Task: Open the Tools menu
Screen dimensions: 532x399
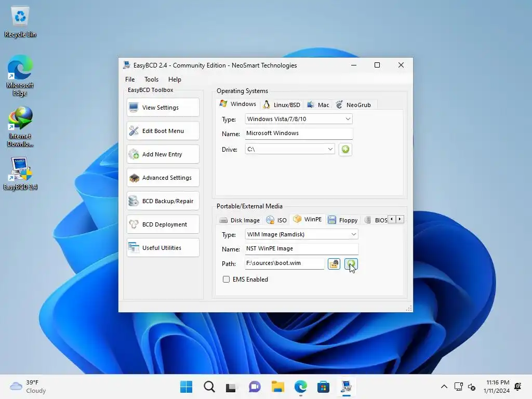Action: coord(151,79)
